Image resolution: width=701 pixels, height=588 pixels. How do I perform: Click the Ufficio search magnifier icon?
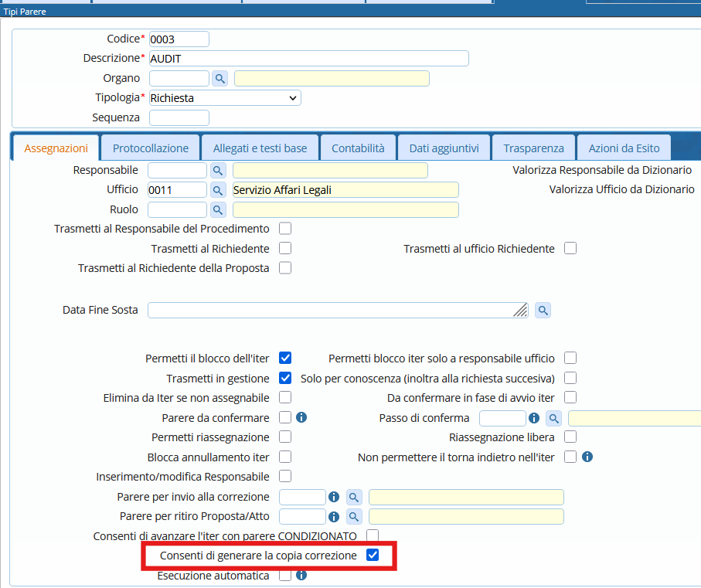pos(218,190)
